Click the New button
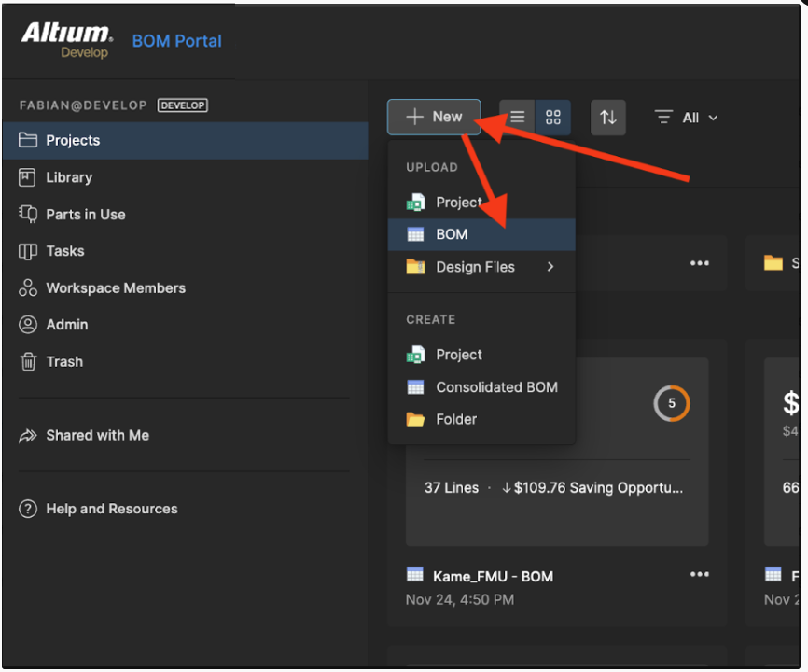The image size is (808, 672). click(434, 117)
